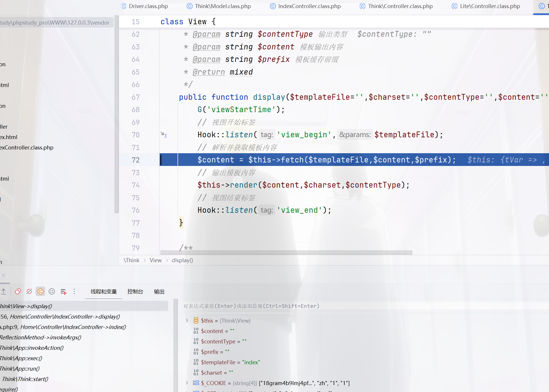Click the gutter arrow icon on line 70
Viewport: 549px width, 392px height.
coord(163,134)
